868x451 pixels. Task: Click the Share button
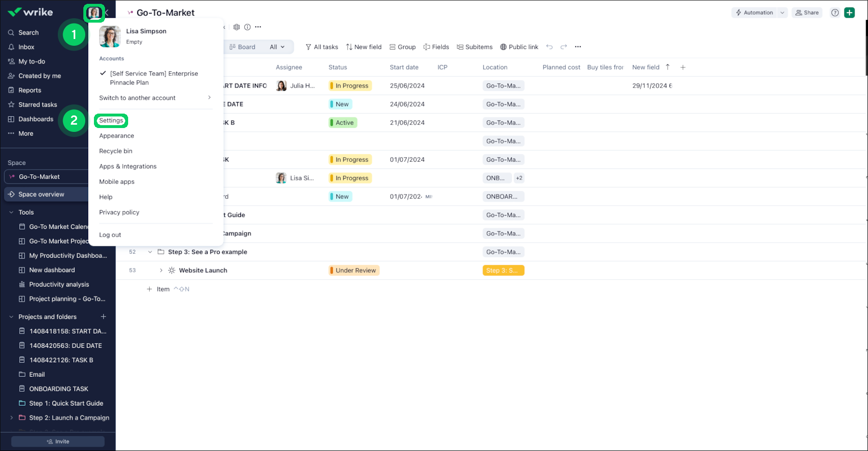[x=807, y=13]
